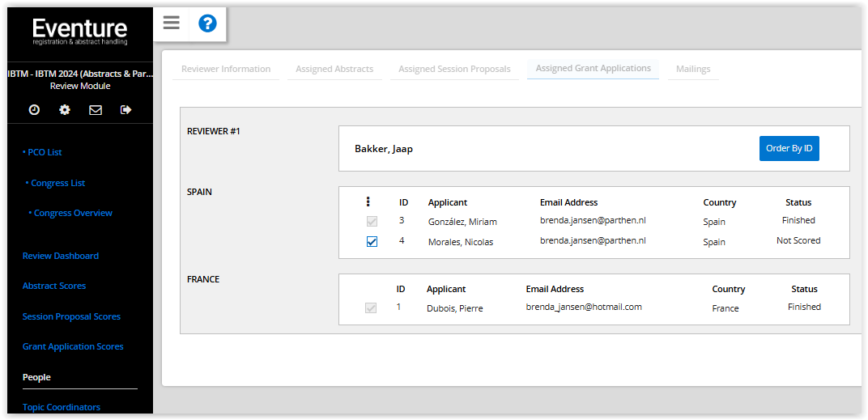Toggle checkbox for González, Miriam row
Screen dimensions: 868x420
tap(372, 222)
